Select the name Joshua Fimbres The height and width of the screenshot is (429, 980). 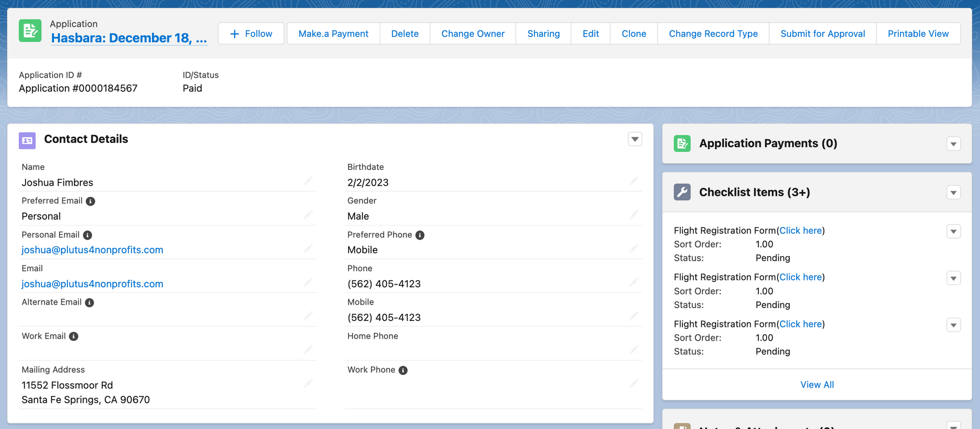point(57,183)
